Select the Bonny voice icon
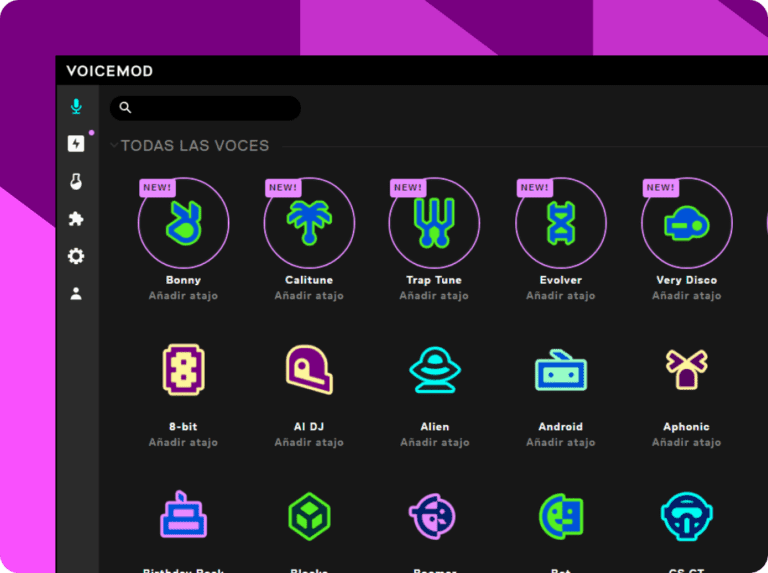 pos(183,223)
